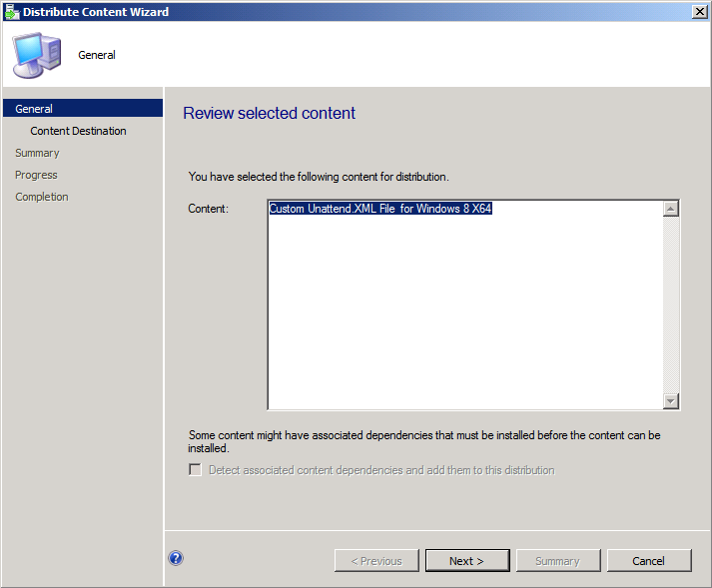The width and height of the screenshot is (712, 588).
Task: Select the Progress step in sidebar
Action: pyautogui.click(x=36, y=175)
